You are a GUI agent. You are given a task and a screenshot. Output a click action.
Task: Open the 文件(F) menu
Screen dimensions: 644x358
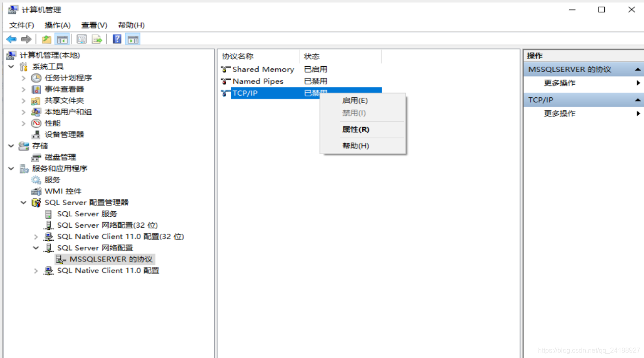[x=22, y=25]
